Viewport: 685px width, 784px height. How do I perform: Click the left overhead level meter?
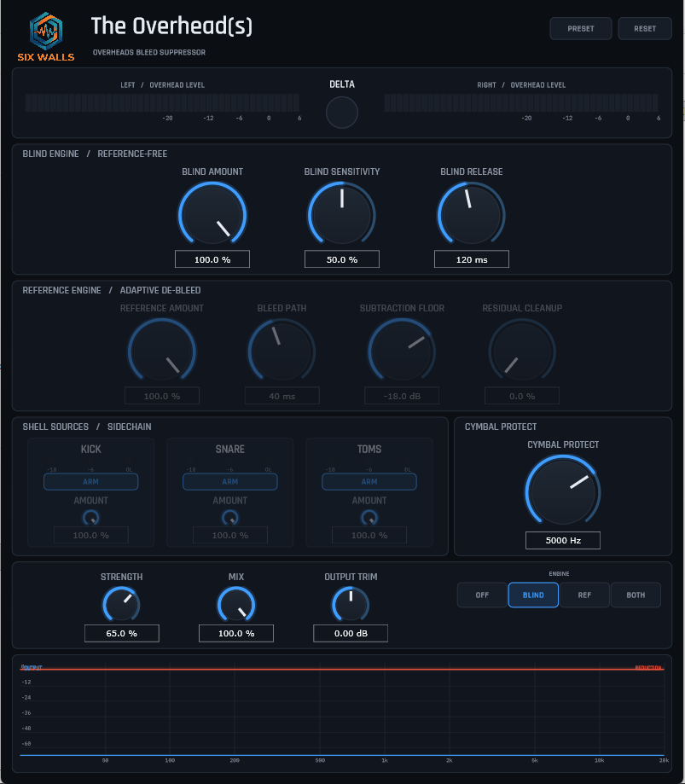[162, 103]
